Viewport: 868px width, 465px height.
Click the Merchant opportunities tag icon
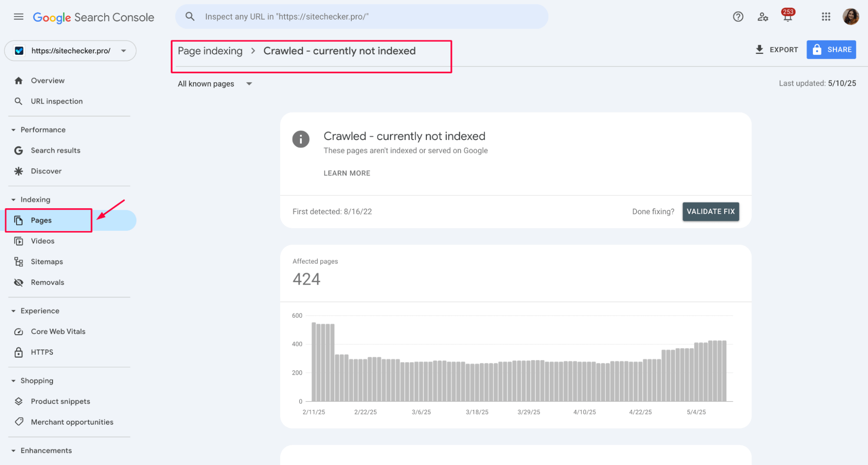click(x=18, y=422)
